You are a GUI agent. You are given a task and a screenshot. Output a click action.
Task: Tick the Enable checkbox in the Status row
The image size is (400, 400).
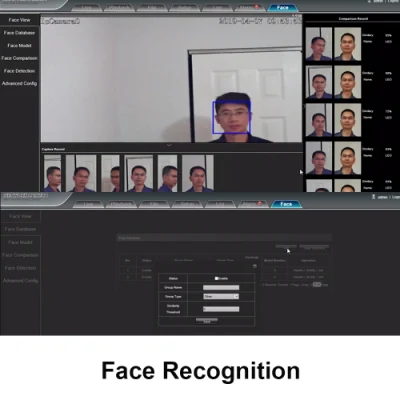(216, 278)
